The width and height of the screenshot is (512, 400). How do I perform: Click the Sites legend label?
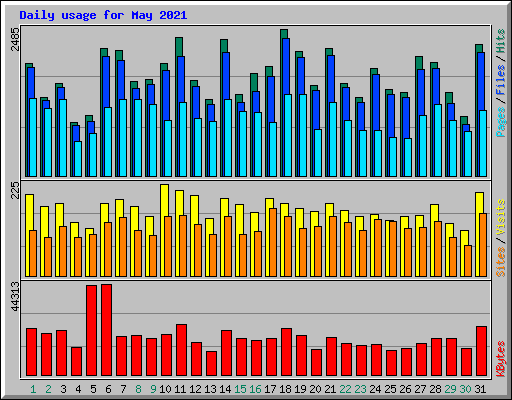(x=500, y=262)
